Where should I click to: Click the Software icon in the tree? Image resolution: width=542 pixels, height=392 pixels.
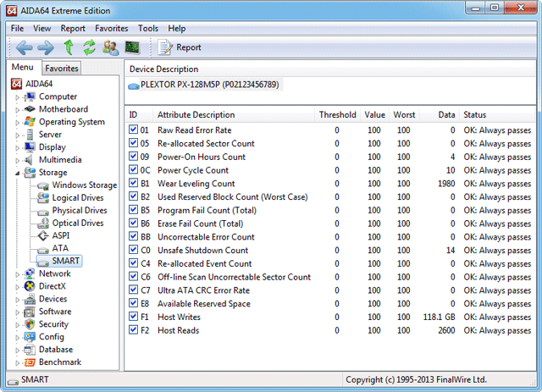click(30, 312)
